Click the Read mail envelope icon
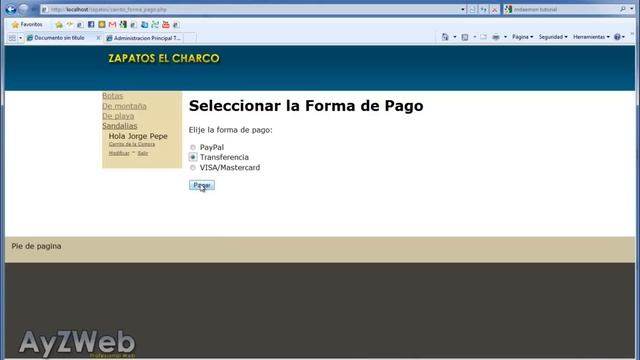 coord(483,37)
